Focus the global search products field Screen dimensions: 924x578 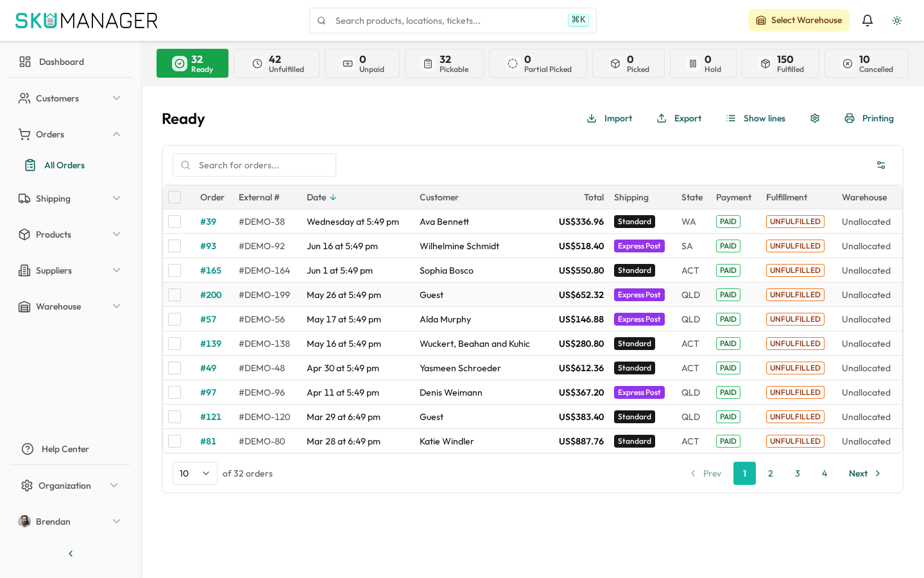(453, 21)
